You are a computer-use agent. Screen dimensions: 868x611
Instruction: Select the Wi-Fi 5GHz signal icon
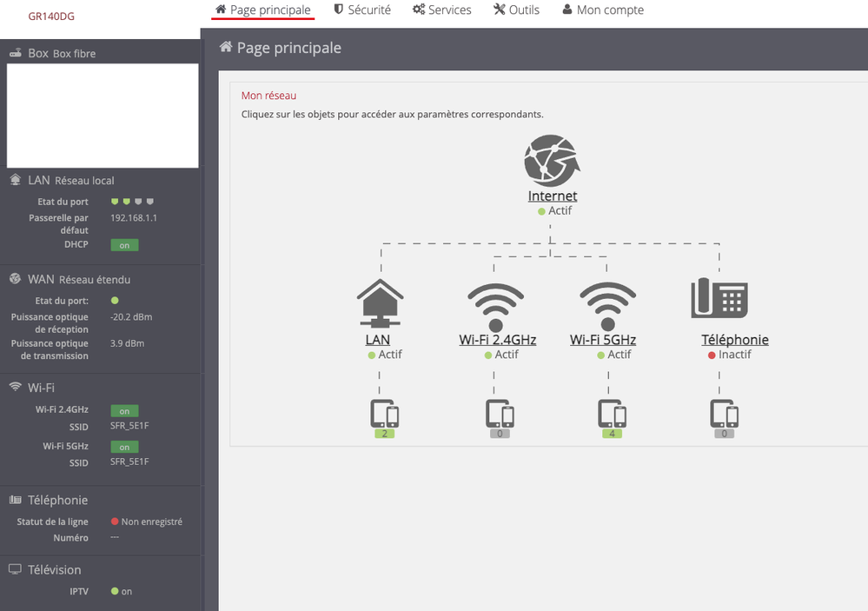coord(608,304)
